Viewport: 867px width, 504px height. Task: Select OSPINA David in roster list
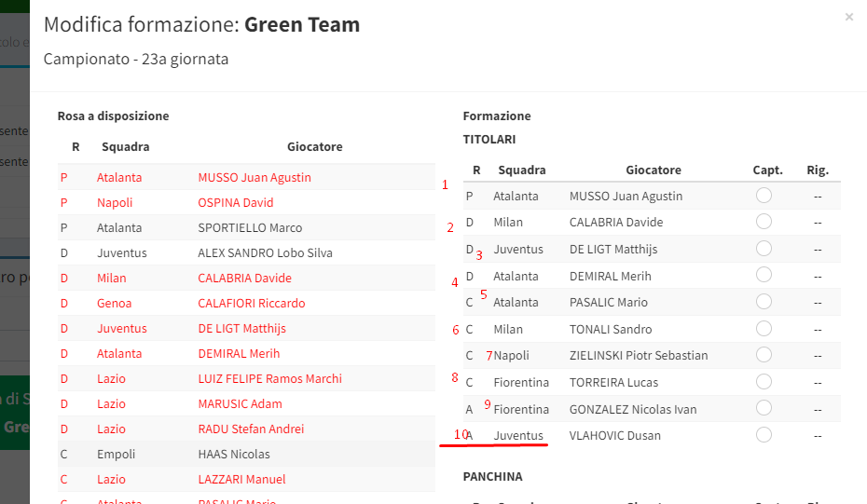click(235, 202)
